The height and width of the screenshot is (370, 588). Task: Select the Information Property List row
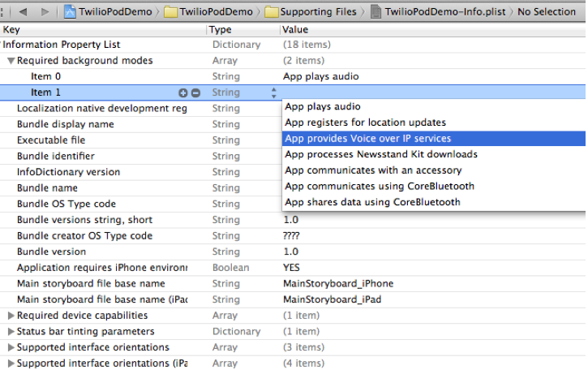[x=293, y=45]
